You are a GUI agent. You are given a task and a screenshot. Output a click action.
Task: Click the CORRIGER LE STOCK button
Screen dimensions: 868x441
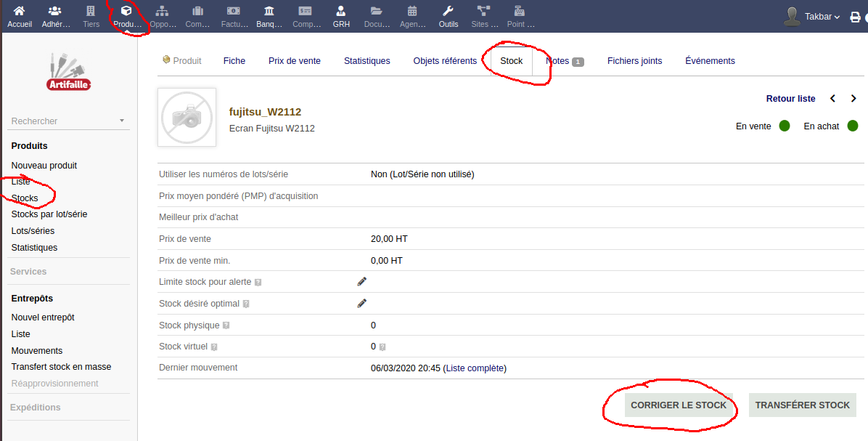[679, 405]
